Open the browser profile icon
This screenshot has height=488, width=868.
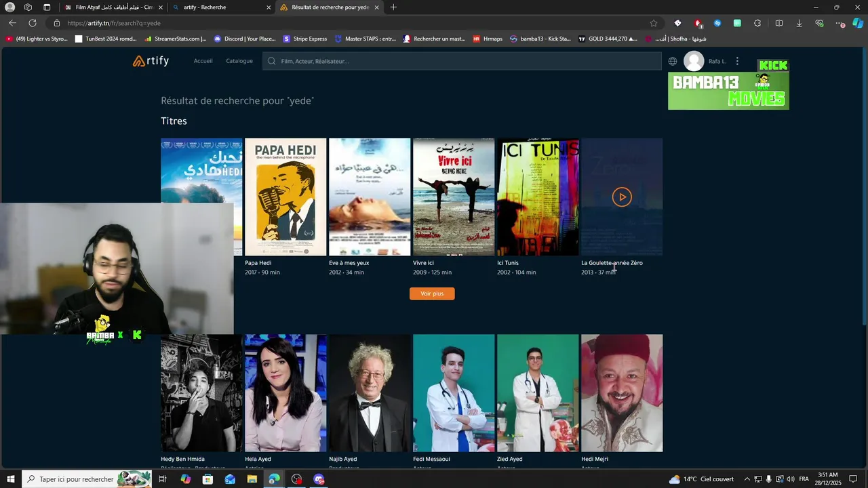coord(10,7)
